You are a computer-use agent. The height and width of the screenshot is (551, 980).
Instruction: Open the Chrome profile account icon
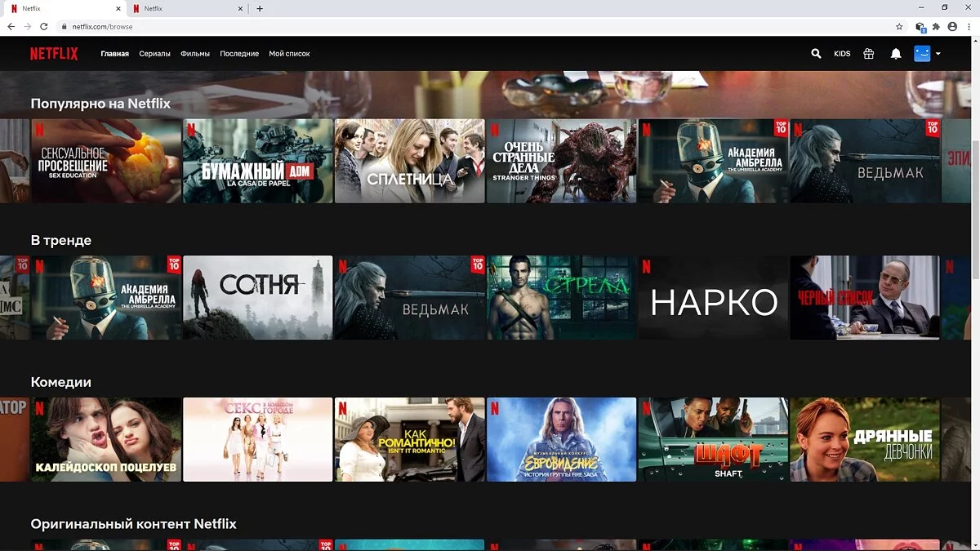pyautogui.click(x=952, y=26)
